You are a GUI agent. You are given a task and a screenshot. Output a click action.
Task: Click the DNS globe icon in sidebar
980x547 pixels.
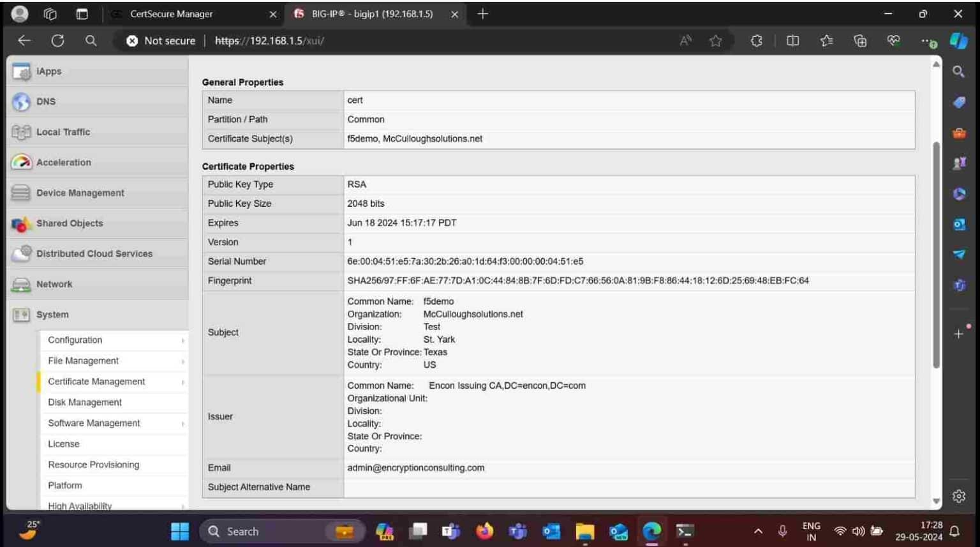coord(21,101)
